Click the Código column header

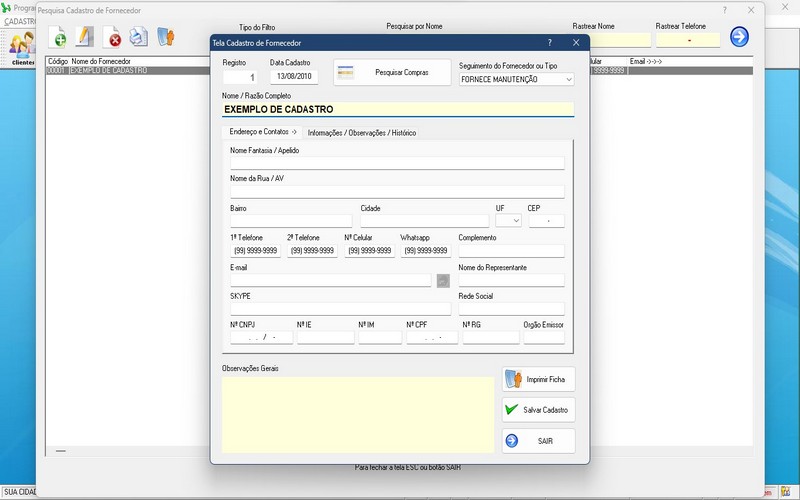point(58,61)
